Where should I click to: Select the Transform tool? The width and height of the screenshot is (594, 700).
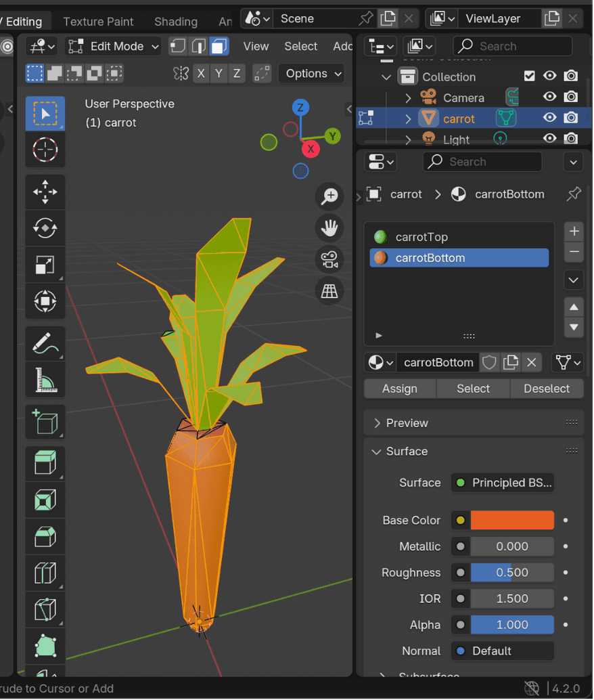point(45,301)
